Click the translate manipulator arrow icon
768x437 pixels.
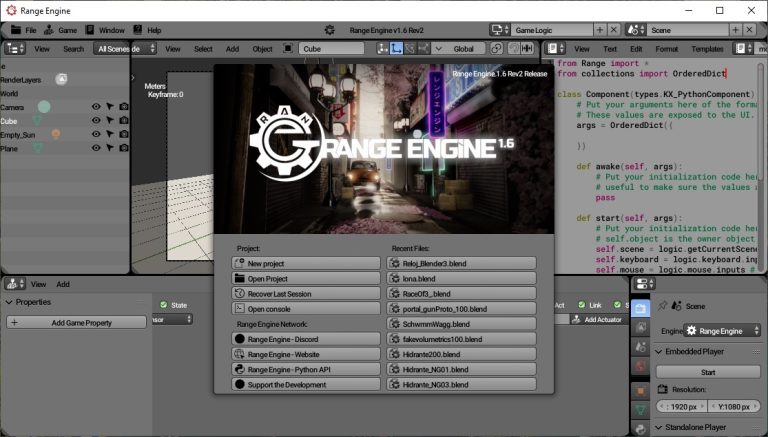tap(396, 48)
